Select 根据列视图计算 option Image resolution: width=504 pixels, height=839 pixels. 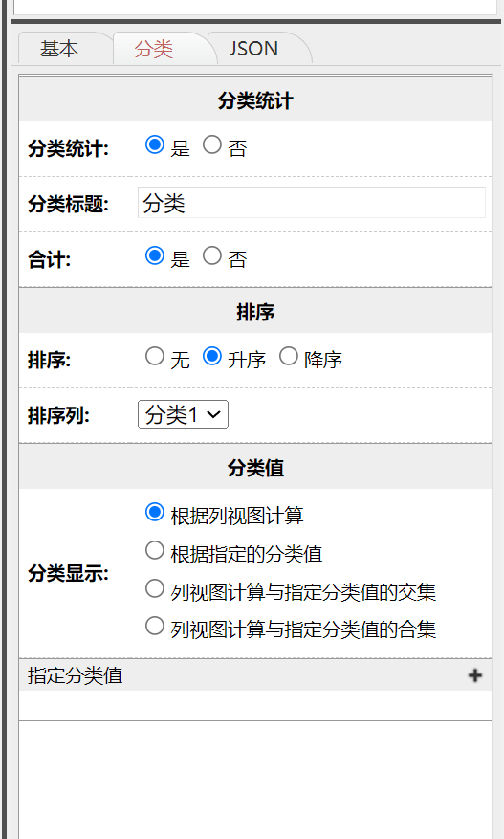click(155, 512)
